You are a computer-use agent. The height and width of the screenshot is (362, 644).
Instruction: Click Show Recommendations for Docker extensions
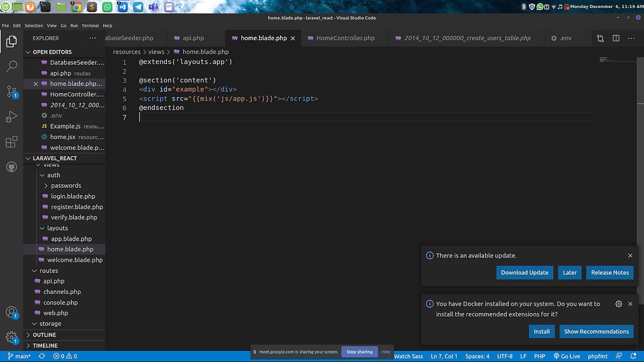click(x=596, y=331)
